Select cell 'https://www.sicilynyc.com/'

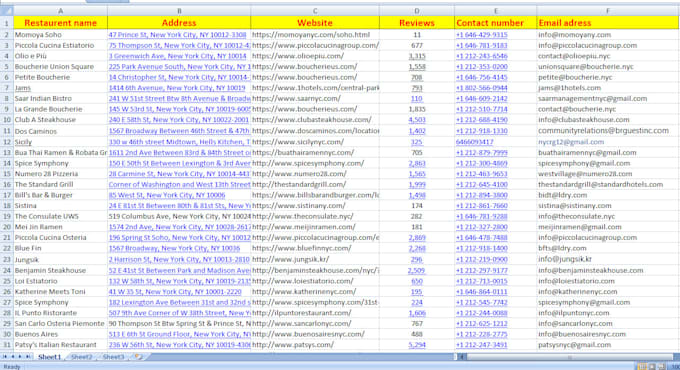pyautogui.click(x=314, y=142)
